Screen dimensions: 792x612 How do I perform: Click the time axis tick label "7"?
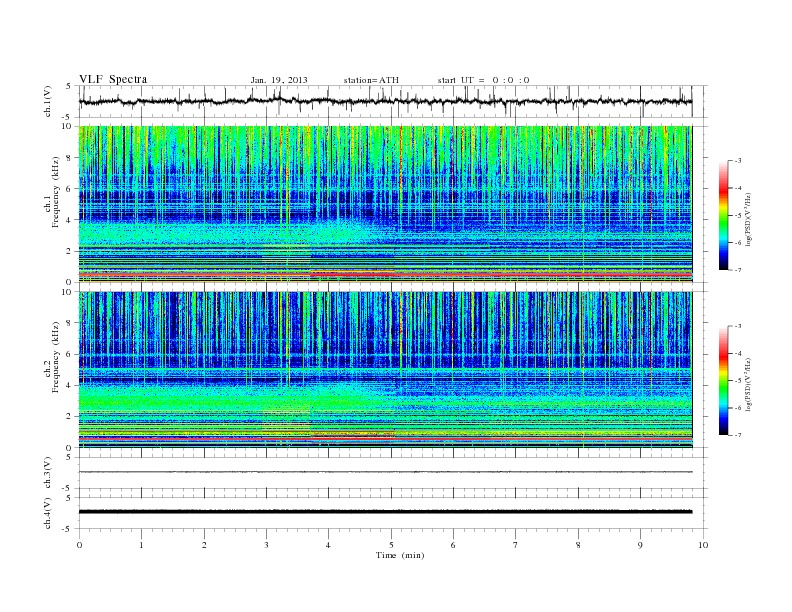(516, 545)
